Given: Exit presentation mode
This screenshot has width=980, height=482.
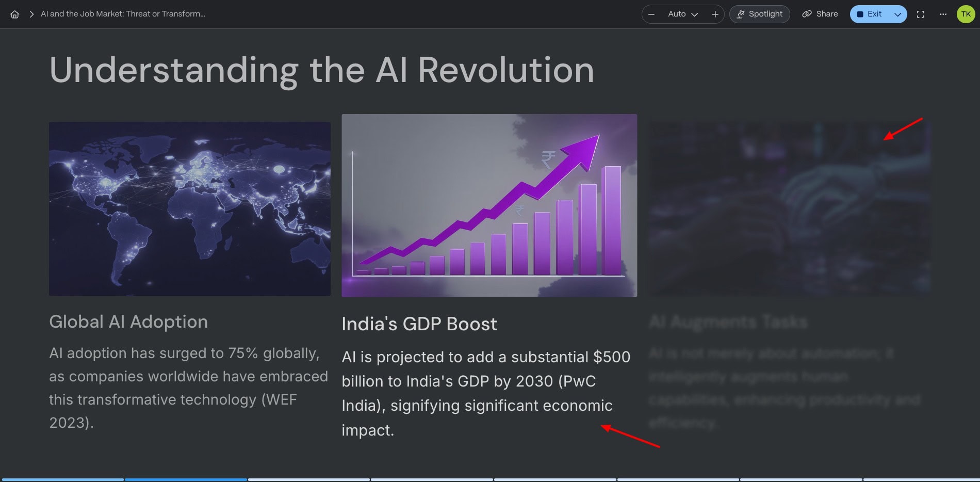Looking at the screenshot, I should pyautogui.click(x=870, y=14).
